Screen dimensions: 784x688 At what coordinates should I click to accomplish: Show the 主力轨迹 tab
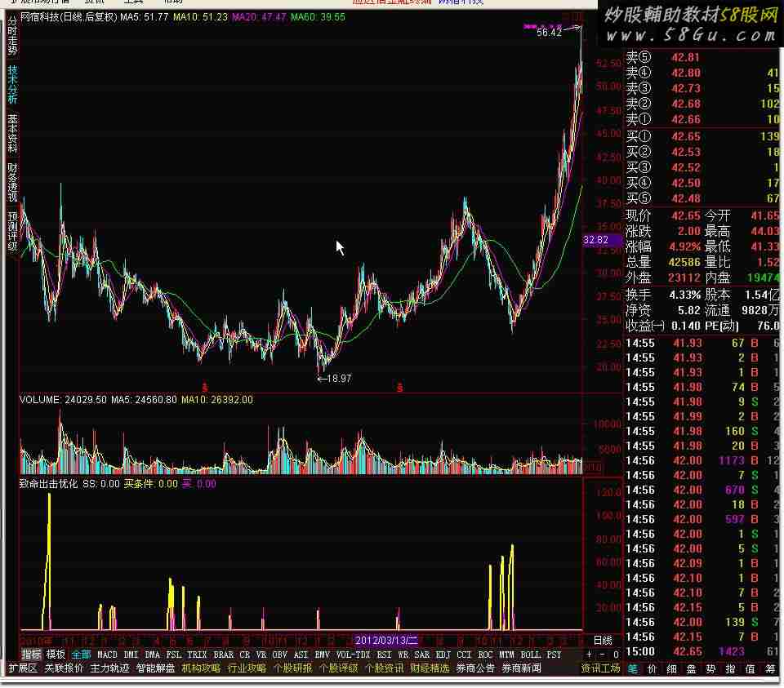pyautogui.click(x=109, y=668)
